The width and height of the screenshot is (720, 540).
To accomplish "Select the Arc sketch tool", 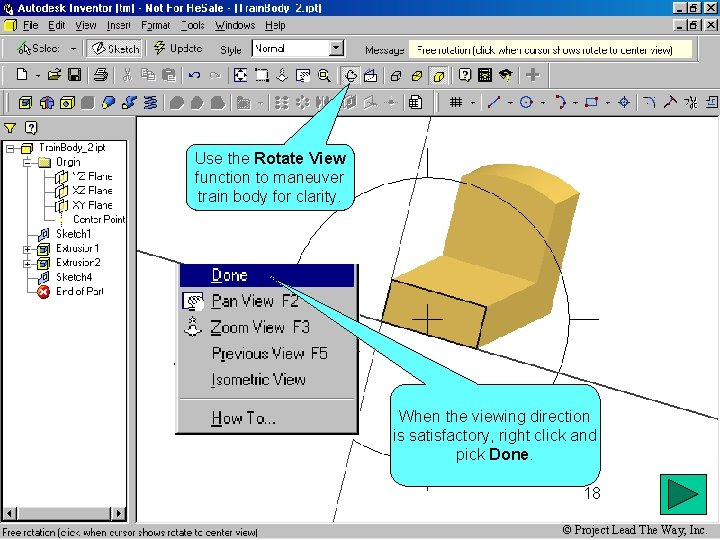I will 560,102.
